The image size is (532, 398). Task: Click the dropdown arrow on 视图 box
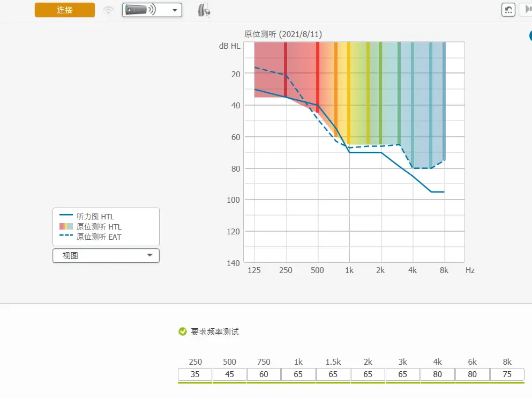149,256
